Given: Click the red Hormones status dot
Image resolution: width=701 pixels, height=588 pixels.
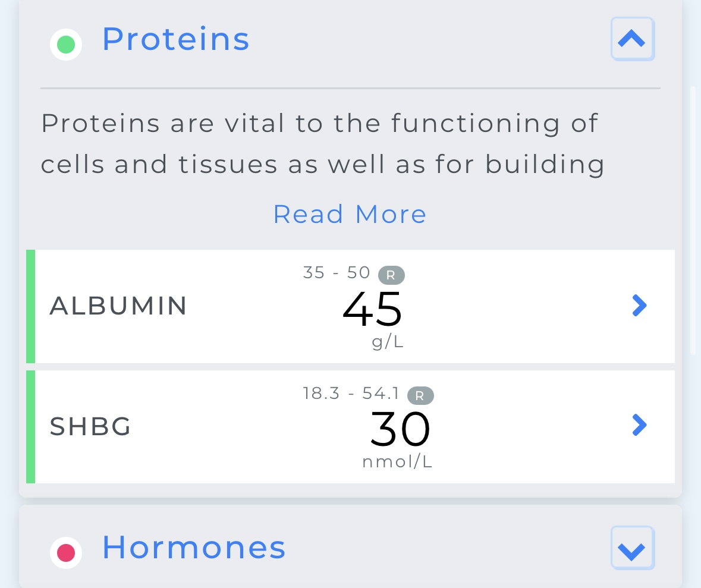Looking at the screenshot, I should click(65, 553).
